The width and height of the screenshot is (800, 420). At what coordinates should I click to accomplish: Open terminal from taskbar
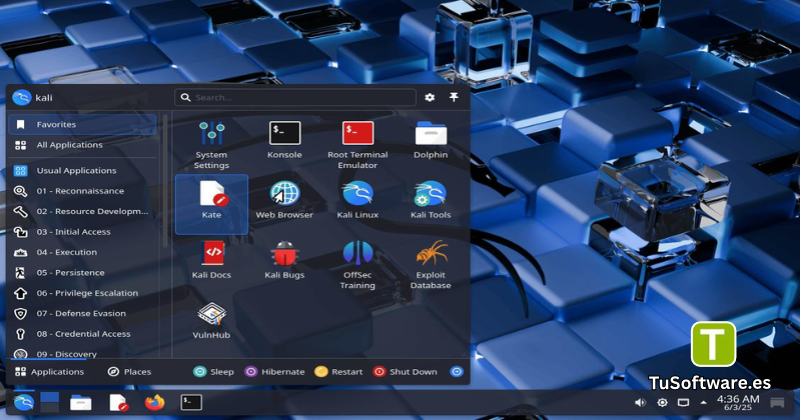[x=191, y=403]
